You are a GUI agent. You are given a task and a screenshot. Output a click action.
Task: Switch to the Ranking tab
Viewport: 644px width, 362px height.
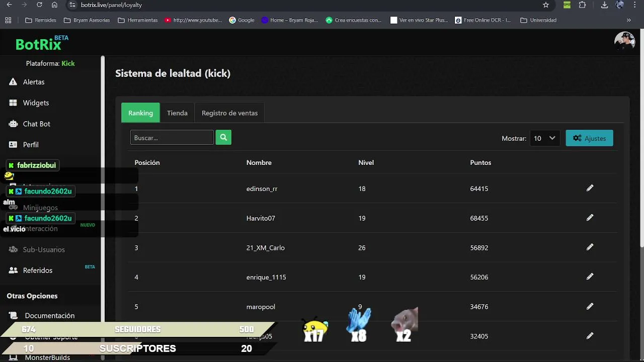point(140,113)
